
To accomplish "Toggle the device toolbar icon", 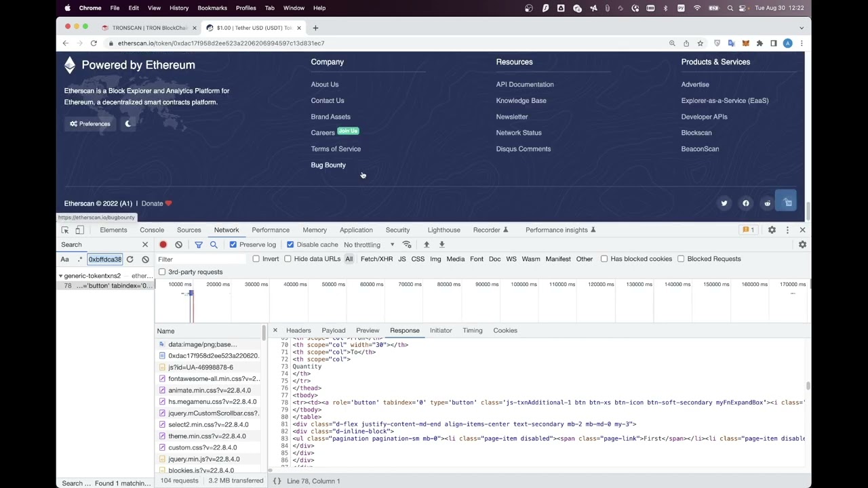I will click(x=79, y=230).
